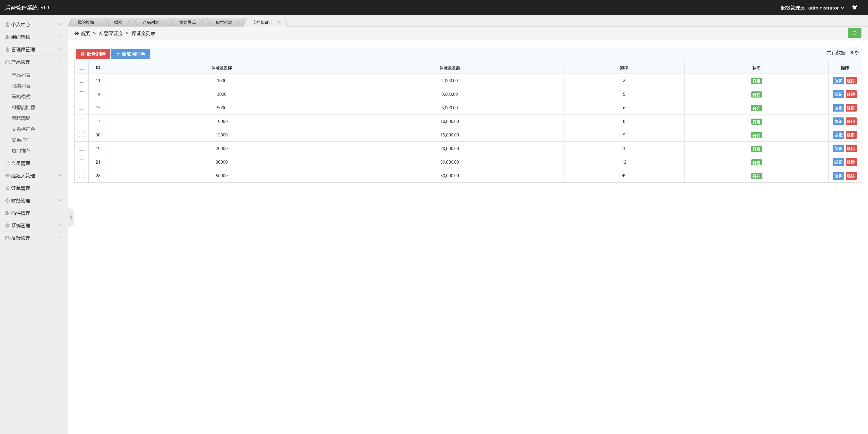Click the green refresh icon button

(x=854, y=33)
